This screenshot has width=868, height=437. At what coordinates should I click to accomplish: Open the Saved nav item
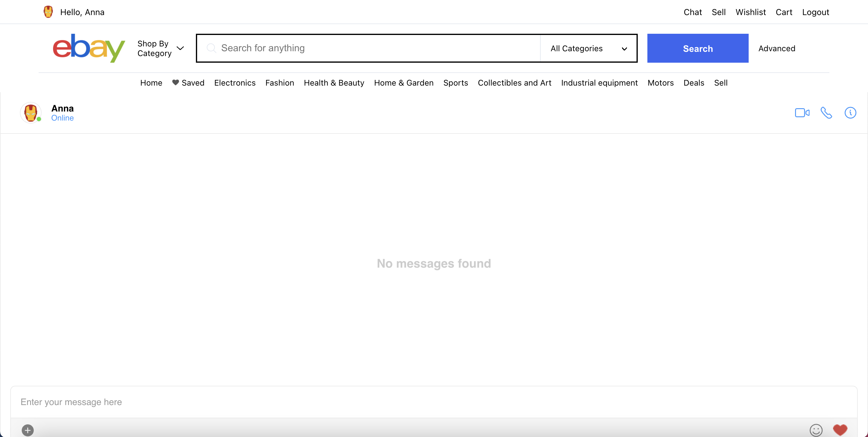pos(188,83)
